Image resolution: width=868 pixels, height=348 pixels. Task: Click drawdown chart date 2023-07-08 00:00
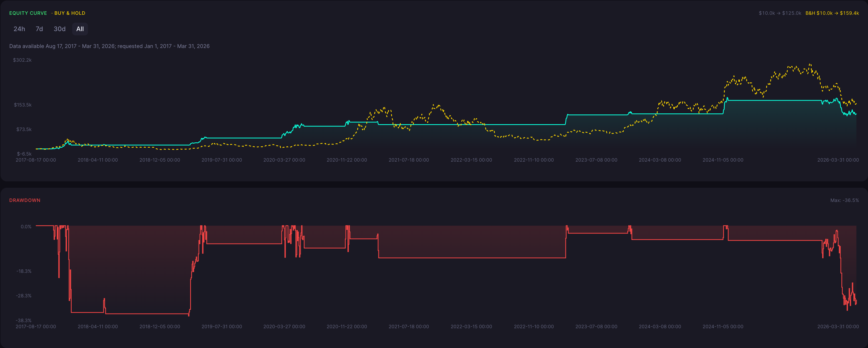click(596, 326)
